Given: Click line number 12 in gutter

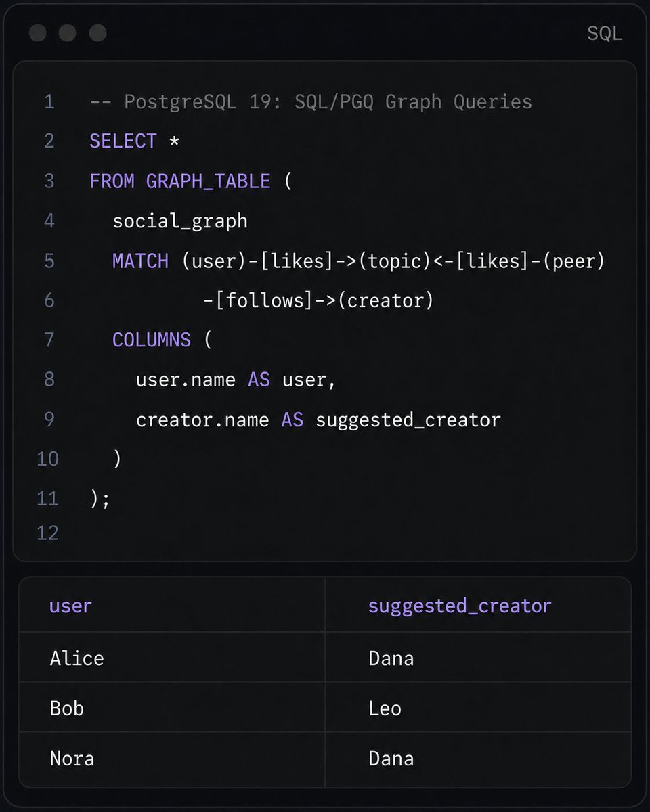Looking at the screenshot, I should pyautogui.click(x=47, y=533).
